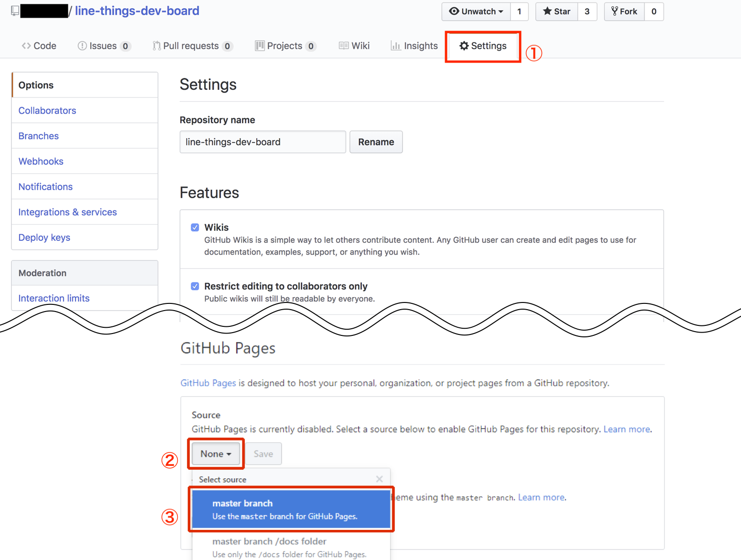This screenshot has height=560, width=741.
Task: Open the stargazers count 3
Action: point(587,11)
